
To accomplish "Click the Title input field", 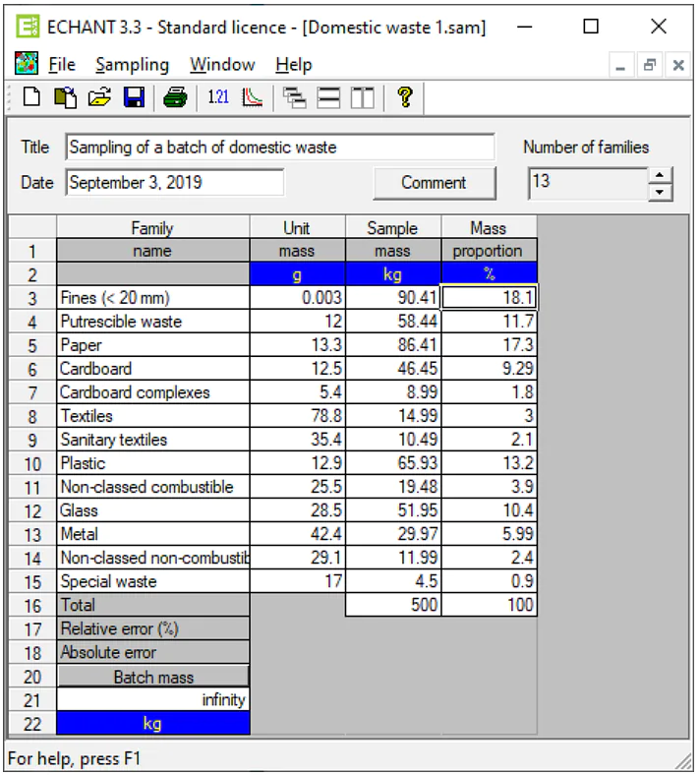I will (279, 147).
